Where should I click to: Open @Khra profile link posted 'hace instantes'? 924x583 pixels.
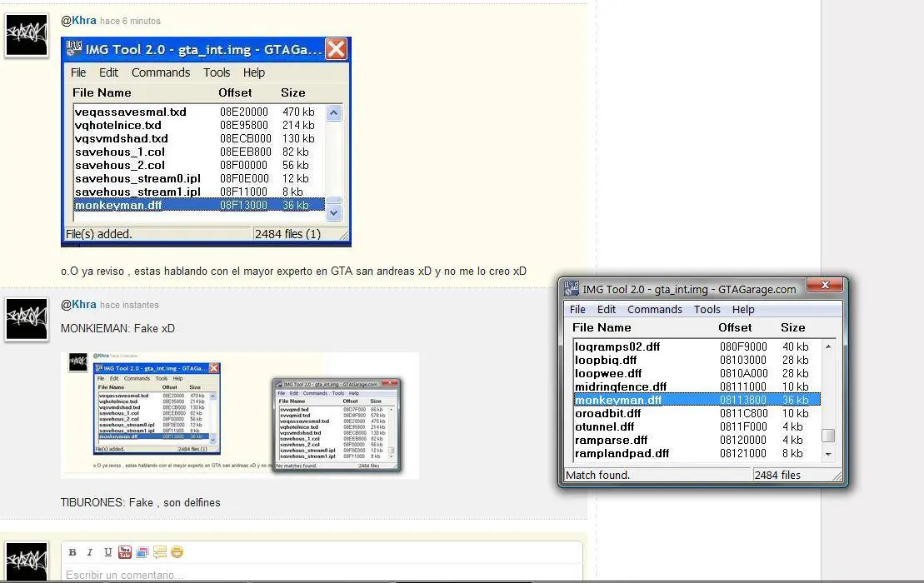78,305
